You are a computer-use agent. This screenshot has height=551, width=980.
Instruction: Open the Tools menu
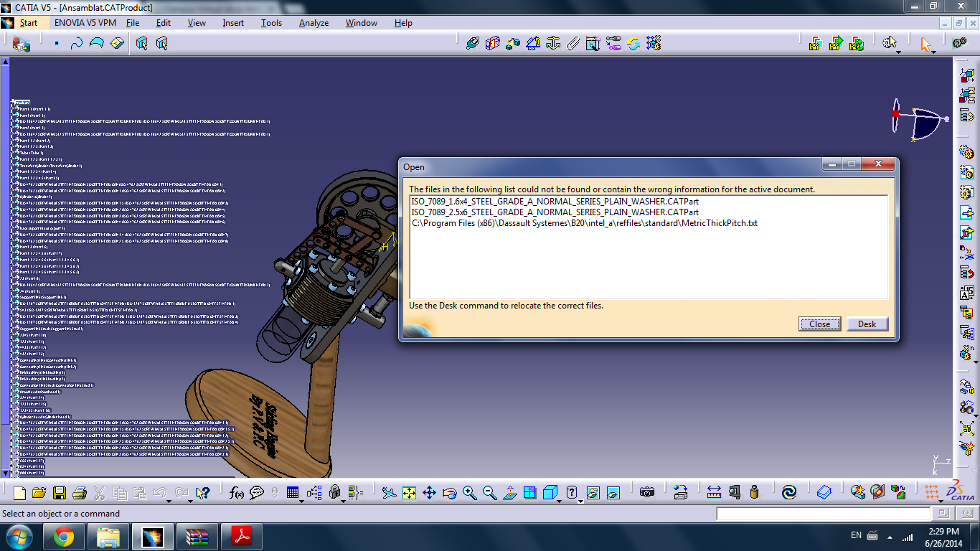pyautogui.click(x=271, y=23)
